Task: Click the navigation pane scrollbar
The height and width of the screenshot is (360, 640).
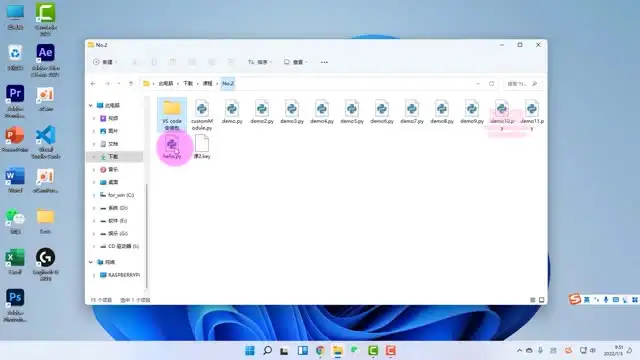Action: (147, 237)
